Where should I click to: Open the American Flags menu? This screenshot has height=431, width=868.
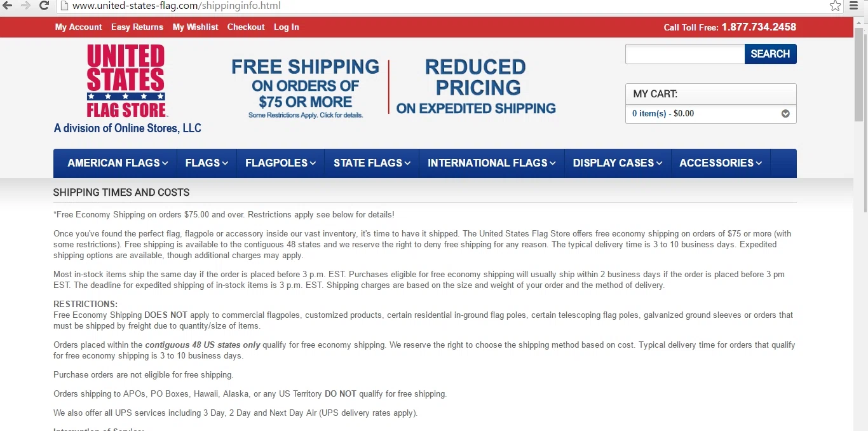point(118,163)
